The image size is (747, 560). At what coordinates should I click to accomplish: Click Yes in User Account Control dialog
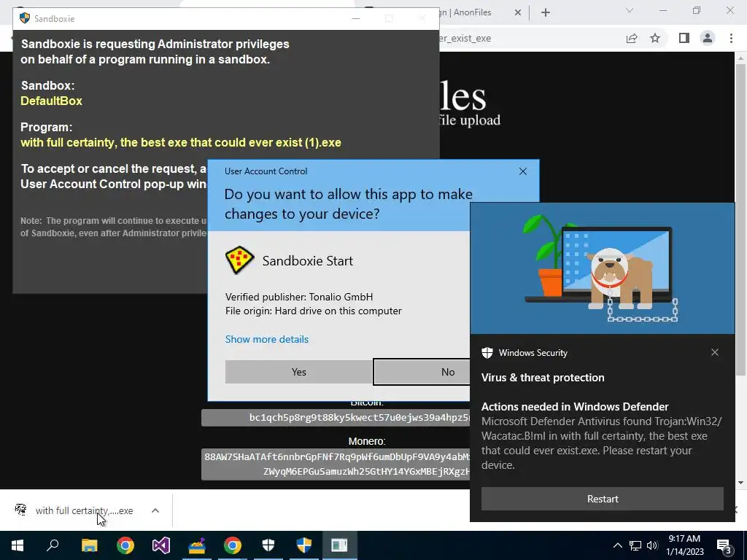298,372
